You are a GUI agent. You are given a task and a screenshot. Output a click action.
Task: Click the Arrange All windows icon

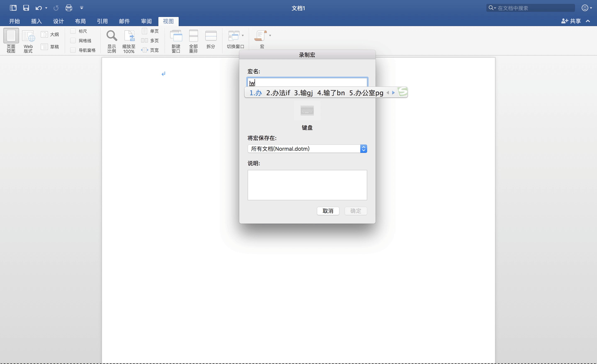[193, 36]
